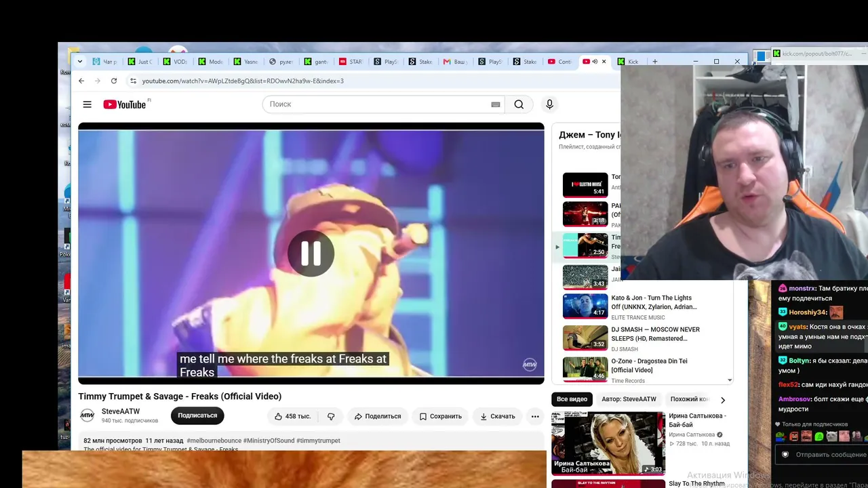Pause the video with the center button
This screenshot has width=868, height=488.
311,253
